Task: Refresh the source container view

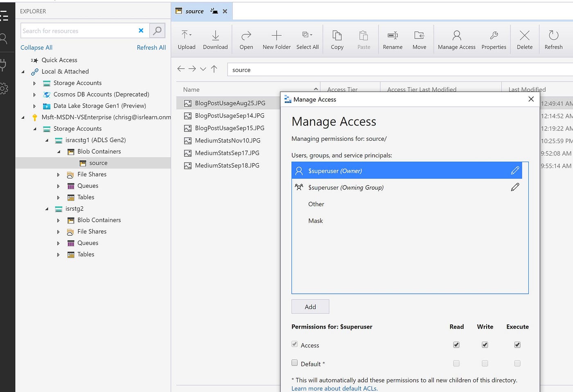Action: coord(553,39)
